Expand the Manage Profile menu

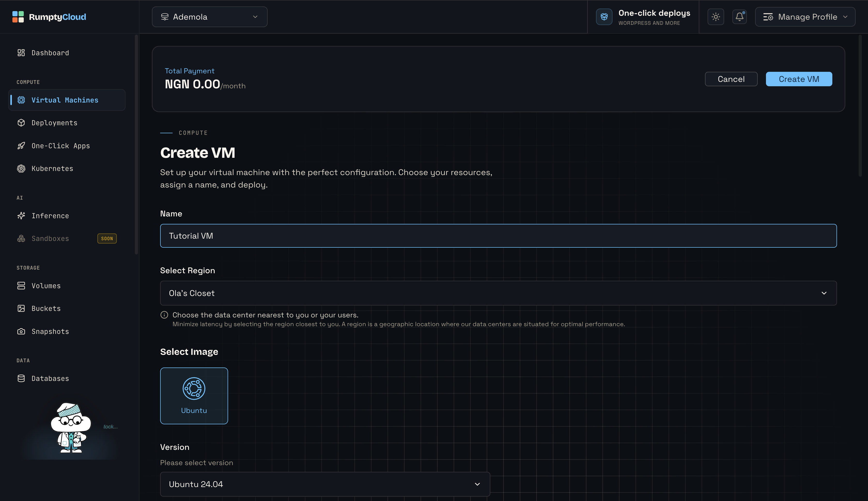tap(805, 17)
